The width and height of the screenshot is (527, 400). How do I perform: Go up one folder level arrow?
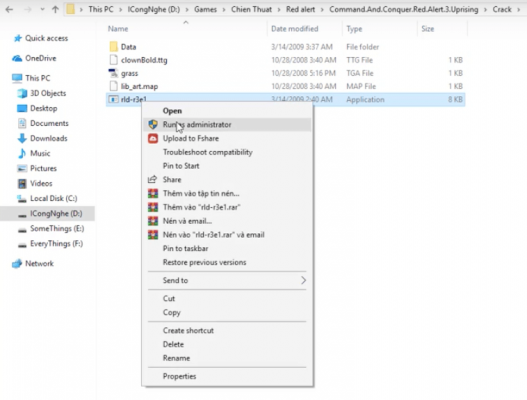point(55,9)
